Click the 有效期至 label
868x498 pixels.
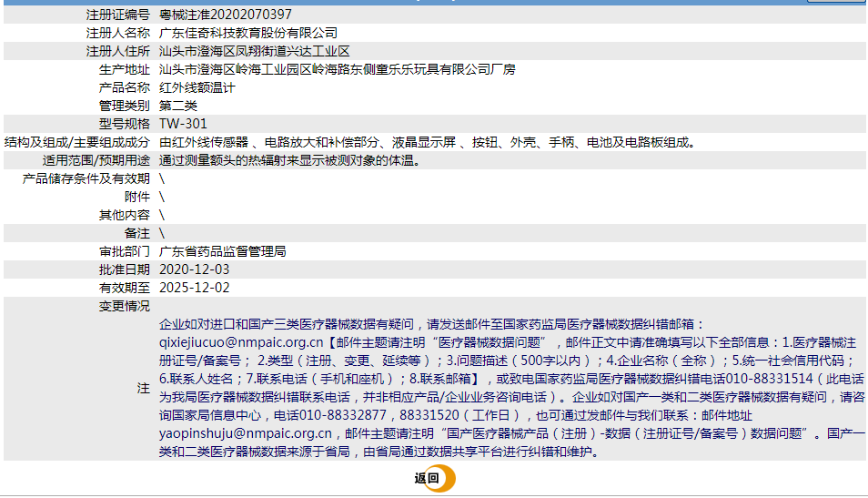[x=124, y=288]
